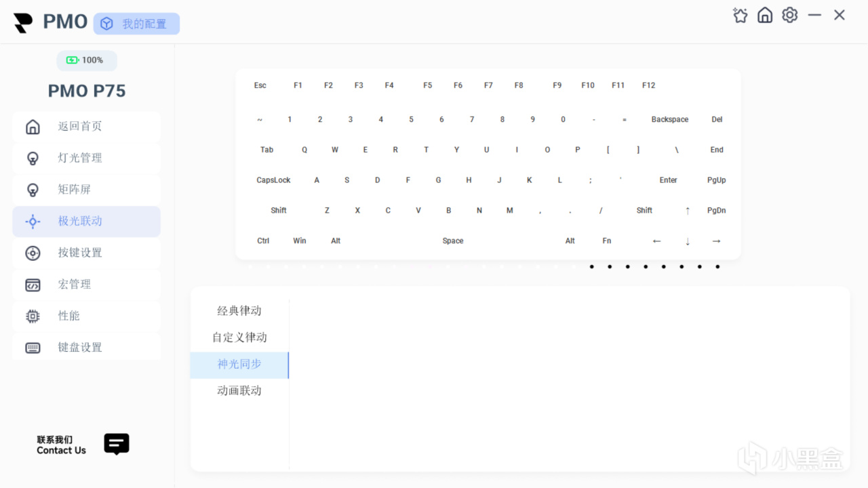Select the semicolon key
This screenshot has width=868, height=488.
pos(590,180)
